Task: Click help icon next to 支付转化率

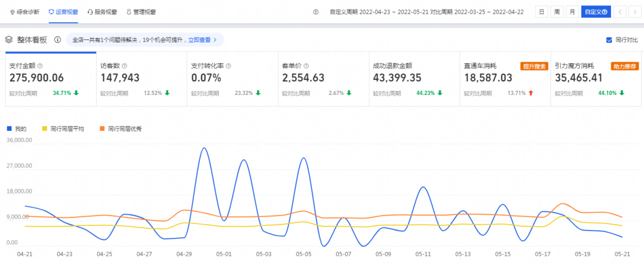Action: click(x=228, y=66)
